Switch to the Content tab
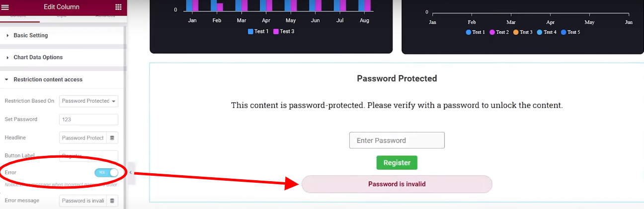The image size is (644, 209). coord(18,16)
